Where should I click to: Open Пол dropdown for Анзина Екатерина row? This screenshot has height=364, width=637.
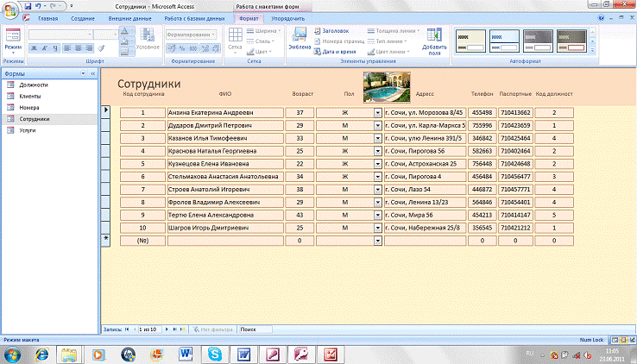[x=377, y=112]
